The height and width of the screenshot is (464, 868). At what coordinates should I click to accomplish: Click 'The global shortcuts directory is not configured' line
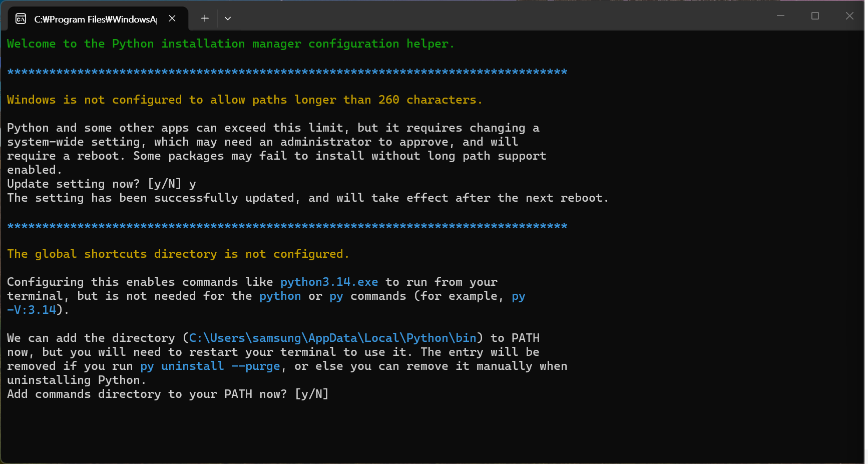point(178,254)
